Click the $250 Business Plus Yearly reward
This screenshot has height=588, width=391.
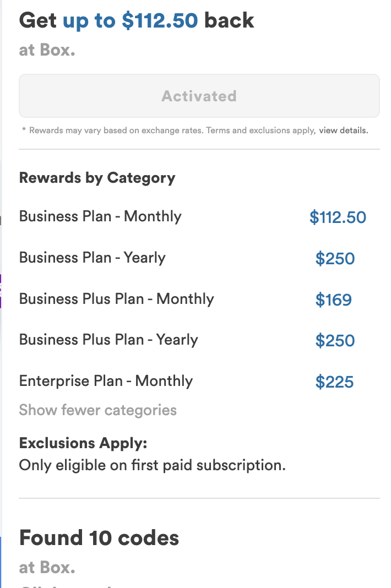pos(335,341)
